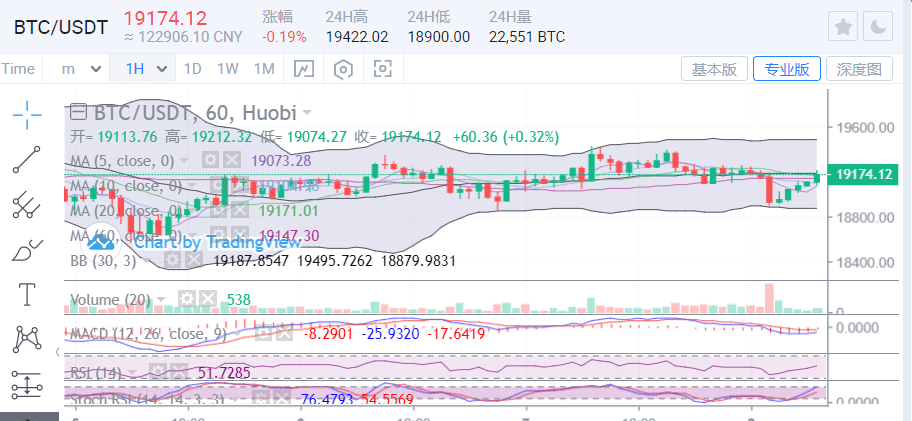912x421 pixels.
Task: Collapse the chart legend box icon
Action: tap(78, 111)
